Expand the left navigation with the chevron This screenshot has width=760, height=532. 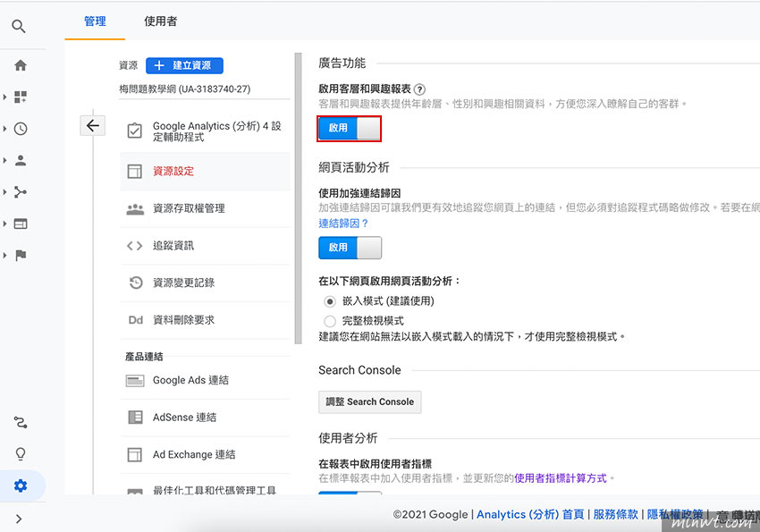19,519
